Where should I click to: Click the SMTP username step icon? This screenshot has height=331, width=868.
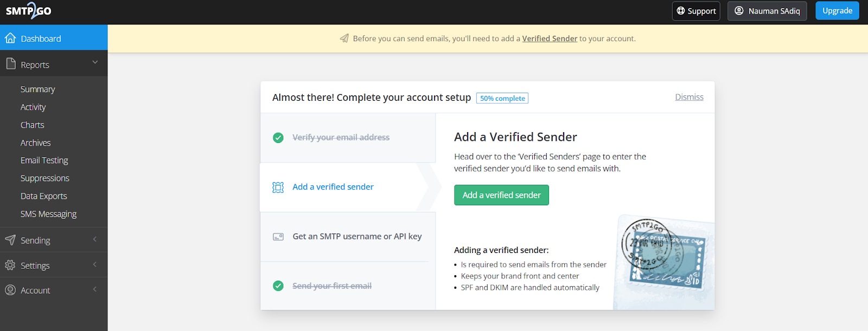(278, 236)
